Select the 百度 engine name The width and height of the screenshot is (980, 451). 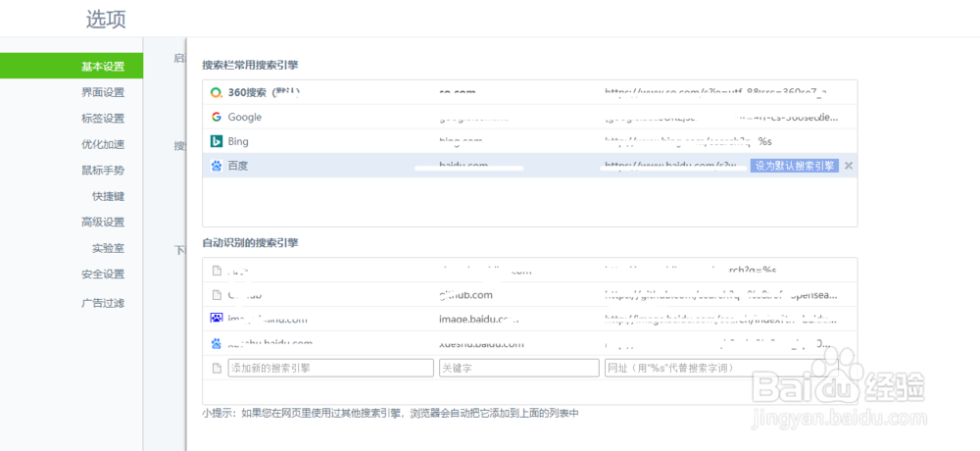[x=238, y=167]
